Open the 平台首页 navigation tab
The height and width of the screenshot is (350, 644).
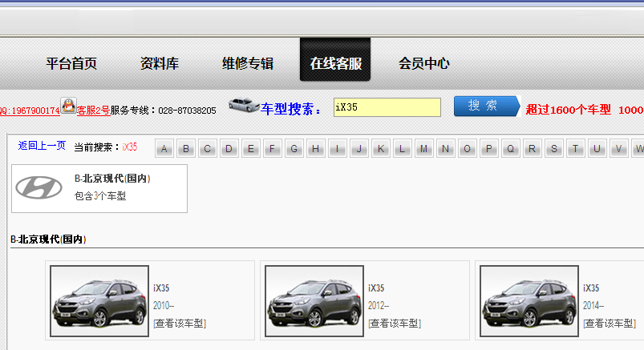71,63
